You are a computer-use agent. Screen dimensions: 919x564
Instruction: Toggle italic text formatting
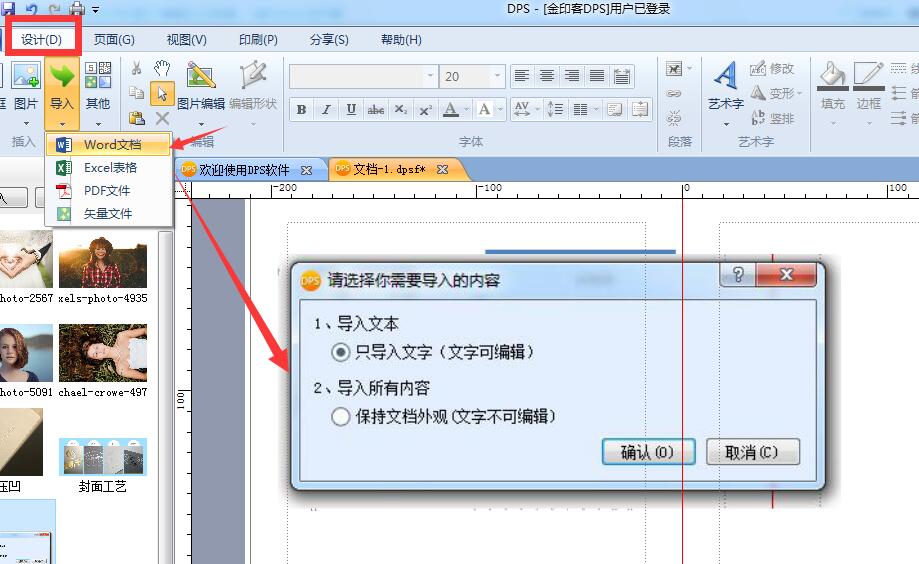tap(326, 109)
